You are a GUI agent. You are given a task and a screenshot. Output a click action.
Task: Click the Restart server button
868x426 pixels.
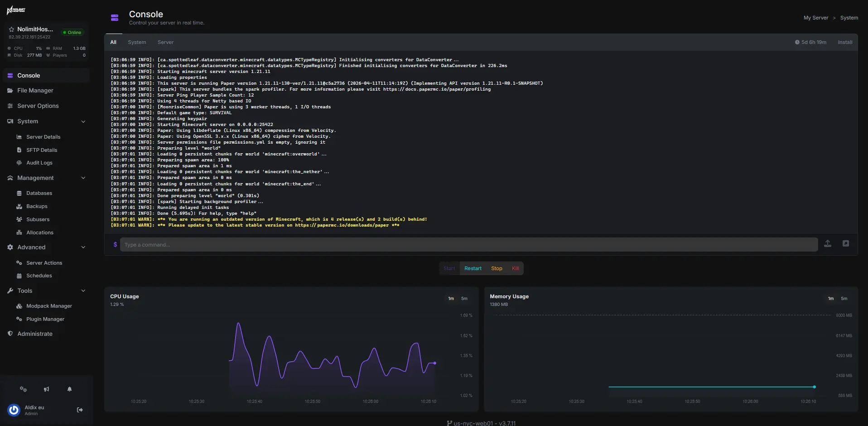[473, 268]
